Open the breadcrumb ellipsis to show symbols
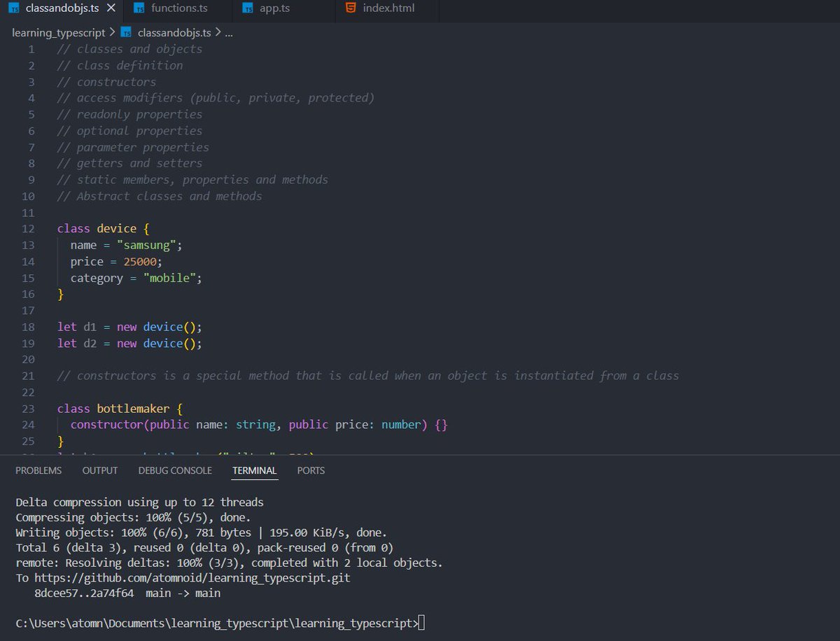Image resolution: width=840 pixels, height=641 pixels. point(230,32)
